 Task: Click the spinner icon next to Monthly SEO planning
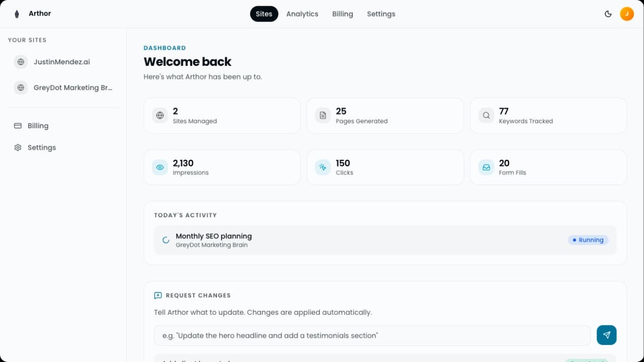(x=166, y=240)
